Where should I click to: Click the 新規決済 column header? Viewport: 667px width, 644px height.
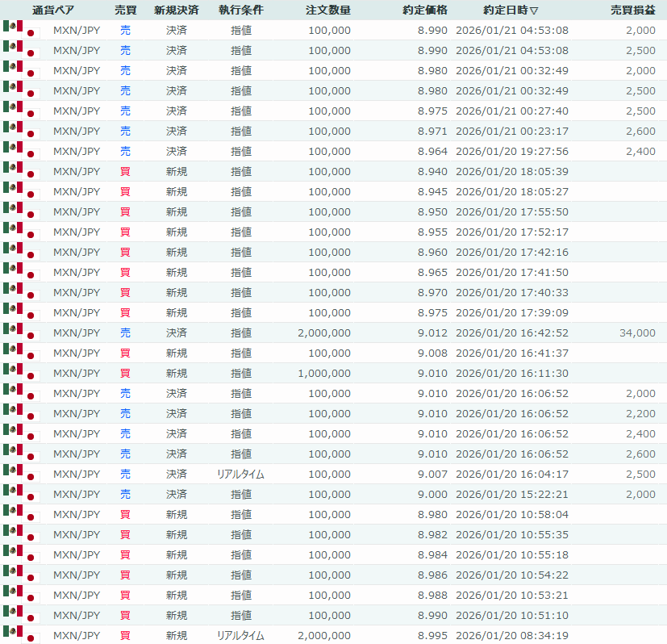tap(176, 10)
